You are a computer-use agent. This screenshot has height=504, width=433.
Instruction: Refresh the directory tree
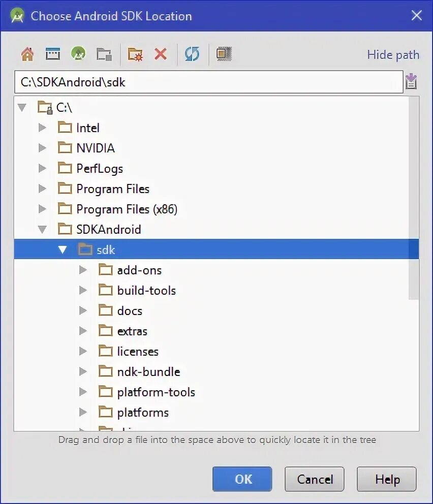[192, 54]
